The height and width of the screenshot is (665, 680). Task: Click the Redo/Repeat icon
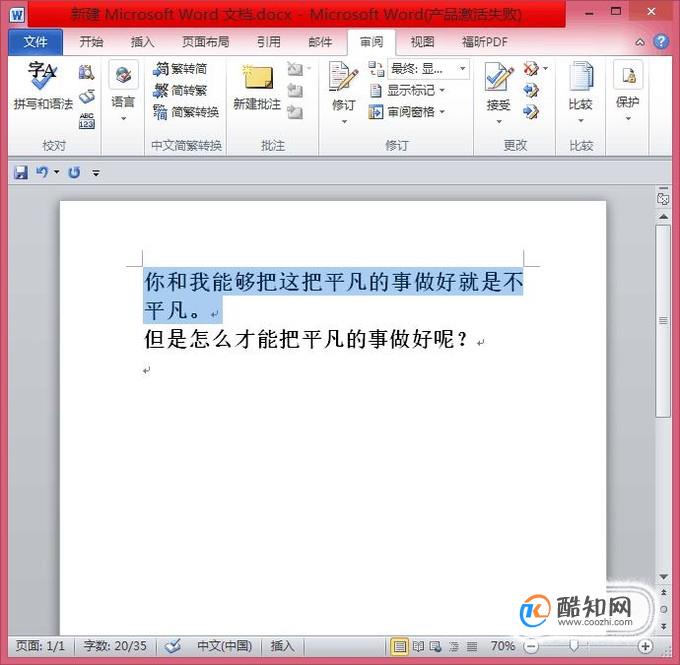pyautogui.click(x=74, y=172)
